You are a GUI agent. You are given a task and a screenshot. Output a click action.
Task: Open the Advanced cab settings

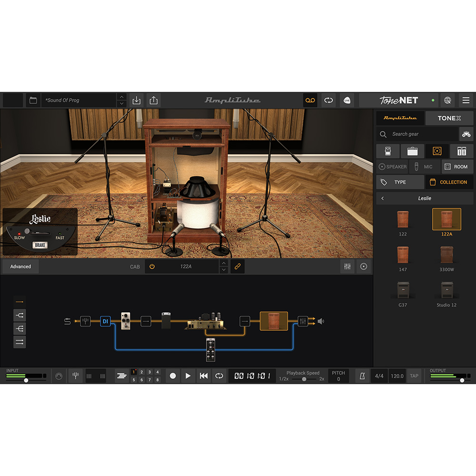pyautogui.click(x=20, y=267)
